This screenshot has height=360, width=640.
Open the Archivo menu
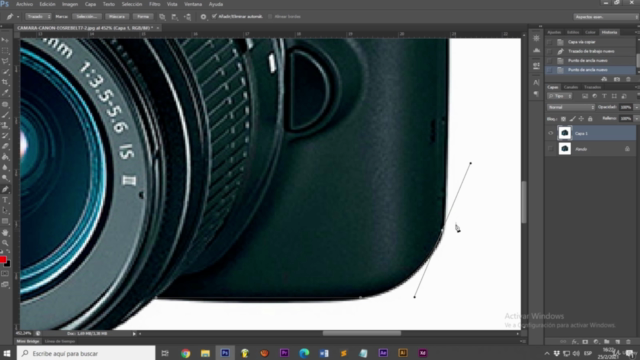[24, 4]
